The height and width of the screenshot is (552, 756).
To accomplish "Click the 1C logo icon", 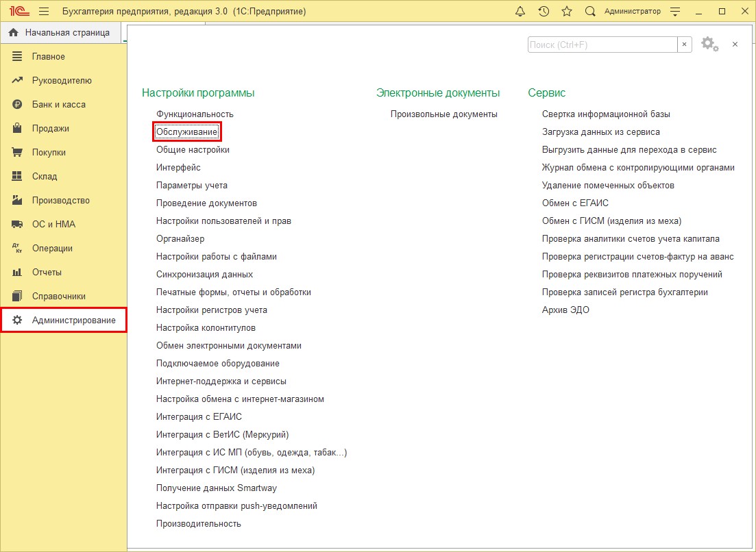I will click(x=19, y=12).
